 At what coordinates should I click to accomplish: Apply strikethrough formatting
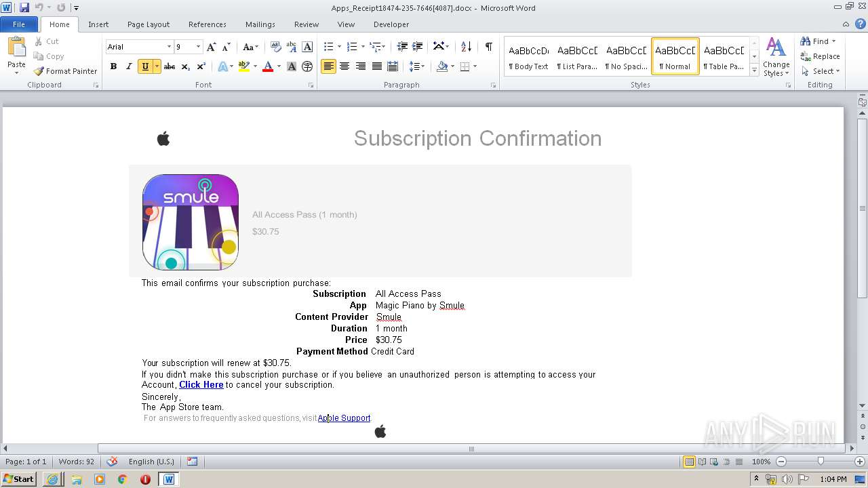(x=170, y=66)
